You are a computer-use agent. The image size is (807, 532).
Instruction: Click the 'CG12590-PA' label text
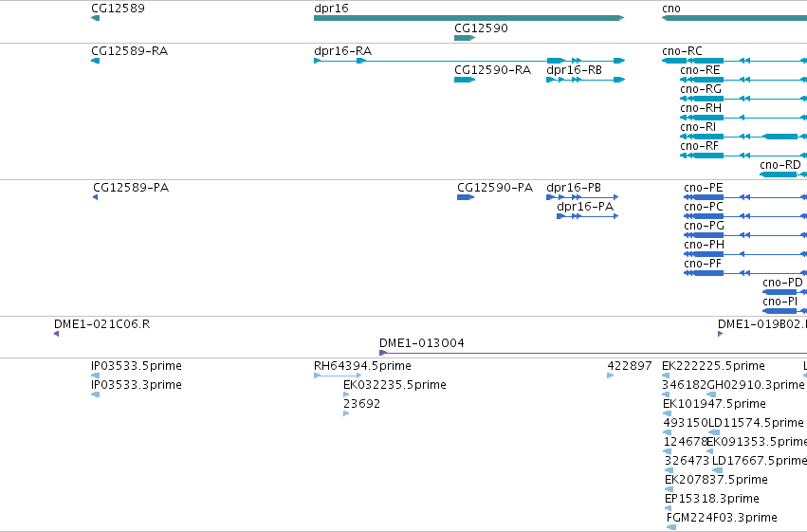[495, 187]
